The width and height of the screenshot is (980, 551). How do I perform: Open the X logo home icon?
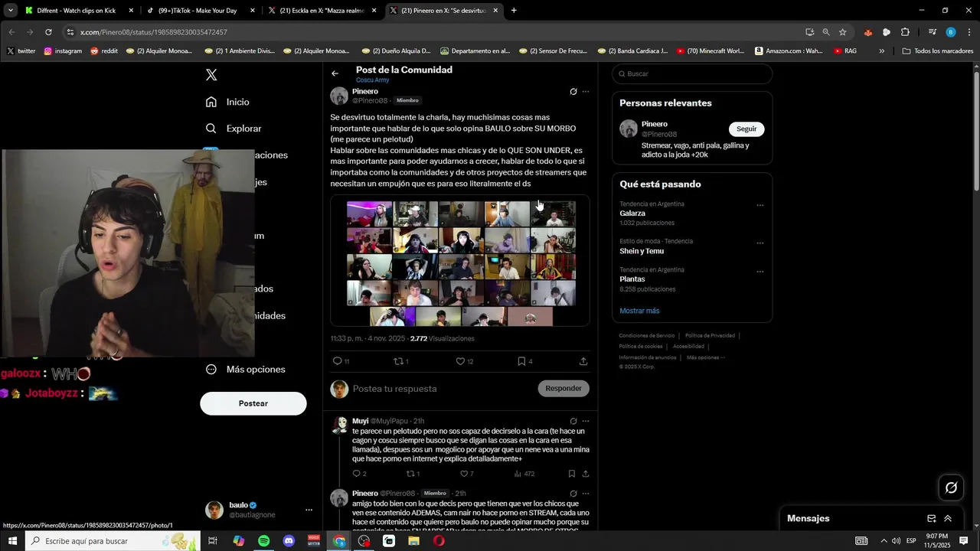click(x=211, y=75)
